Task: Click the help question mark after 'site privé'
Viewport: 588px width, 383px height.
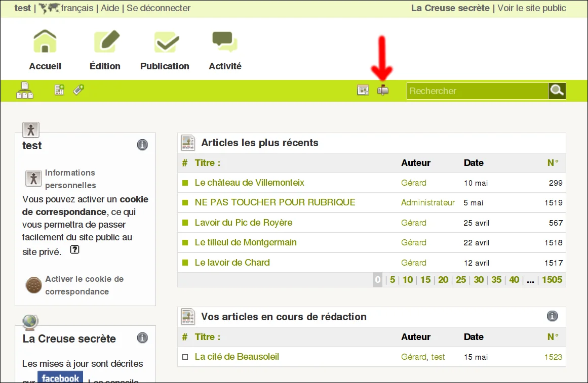Action: (74, 249)
